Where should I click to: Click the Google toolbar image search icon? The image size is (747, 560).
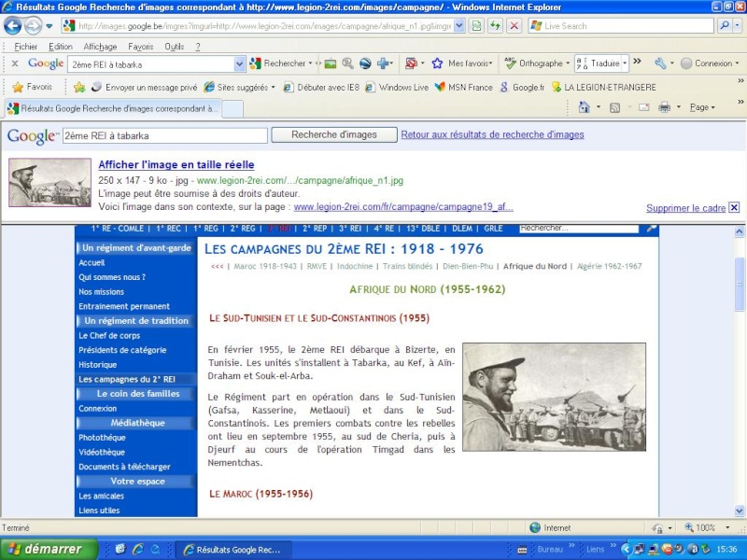click(x=331, y=63)
